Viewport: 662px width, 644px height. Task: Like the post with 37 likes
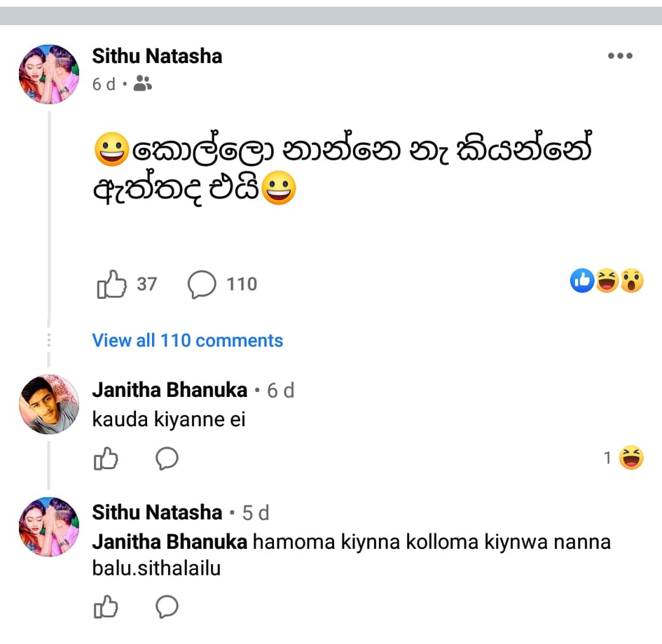pyautogui.click(x=111, y=283)
